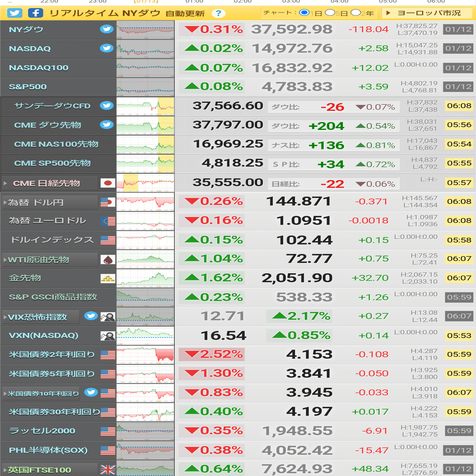Expand the VIX恐怖指数 row arrow
Screen dimensions: 476x476
point(5,317)
